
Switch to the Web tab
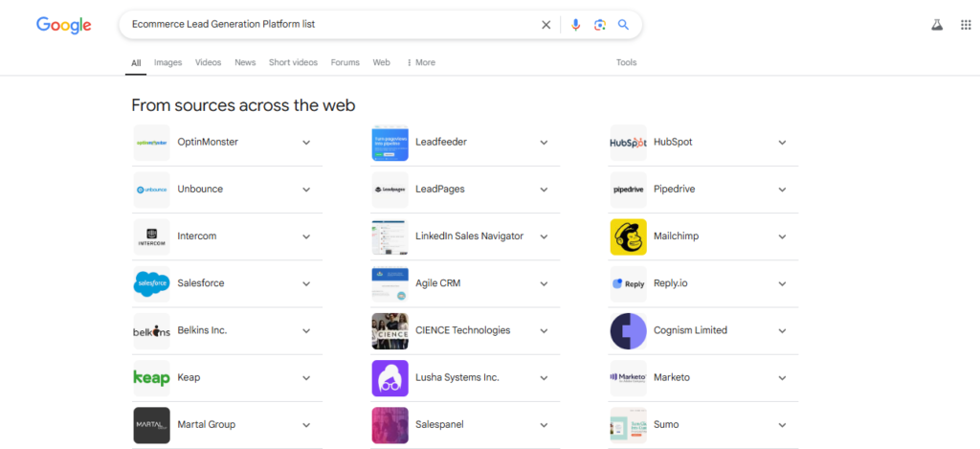[381, 62]
